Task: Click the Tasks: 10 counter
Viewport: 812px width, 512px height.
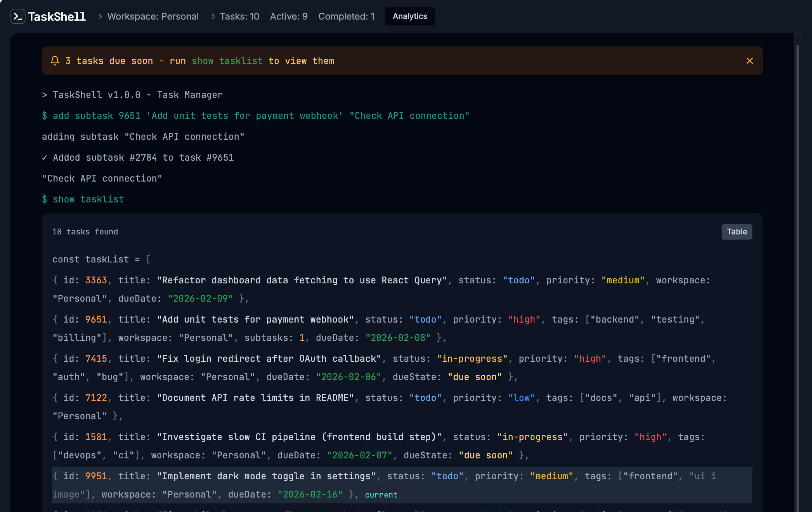Action: click(239, 16)
